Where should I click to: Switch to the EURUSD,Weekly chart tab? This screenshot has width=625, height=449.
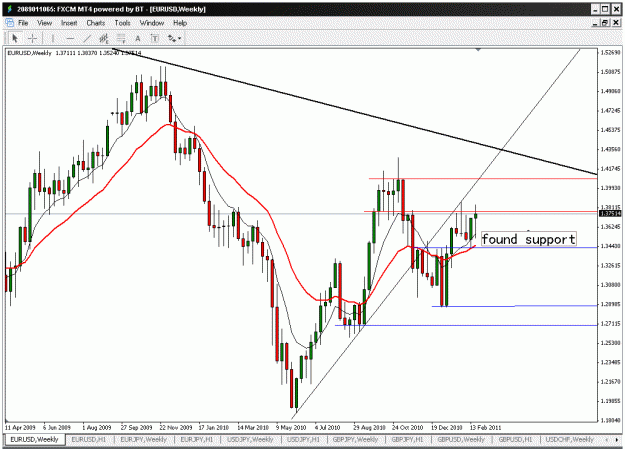pyautogui.click(x=34, y=439)
